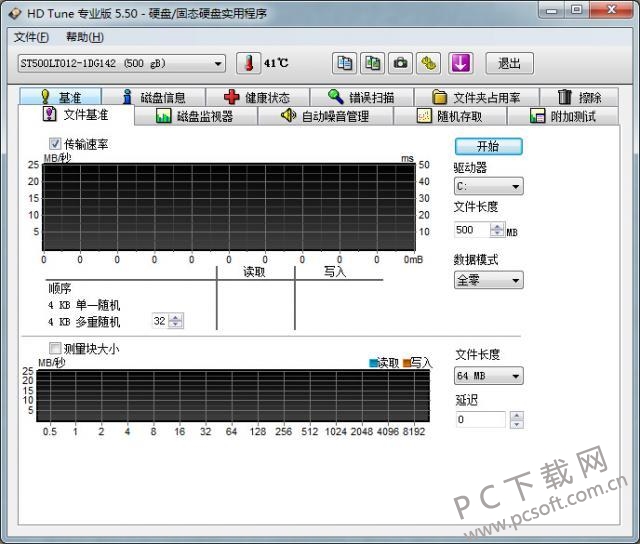Click the blue 读取 legend swatch
Screen dimensions: 640x544
tap(373, 363)
